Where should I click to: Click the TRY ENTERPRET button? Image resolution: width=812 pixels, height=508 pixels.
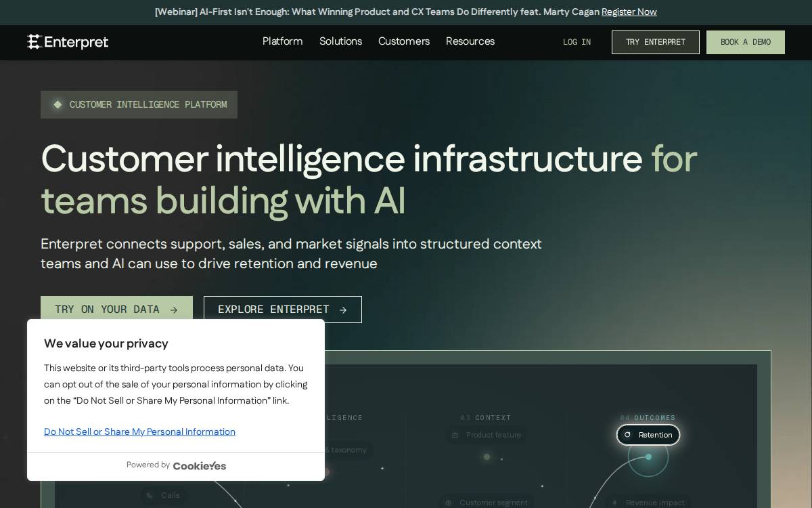coord(656,42)
